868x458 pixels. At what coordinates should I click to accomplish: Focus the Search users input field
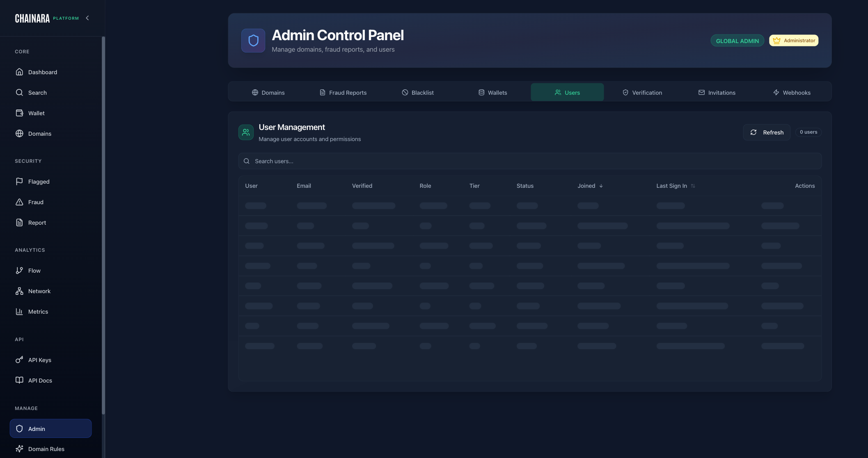tap(530, 161)
